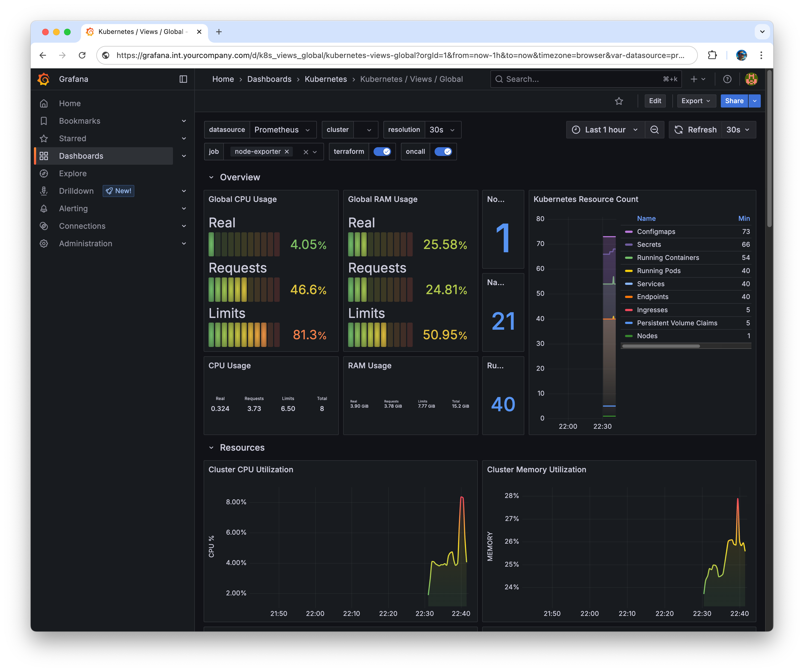Click inside the Search field
This screenshot has height=672, width=804.
[x=555, y=79]
